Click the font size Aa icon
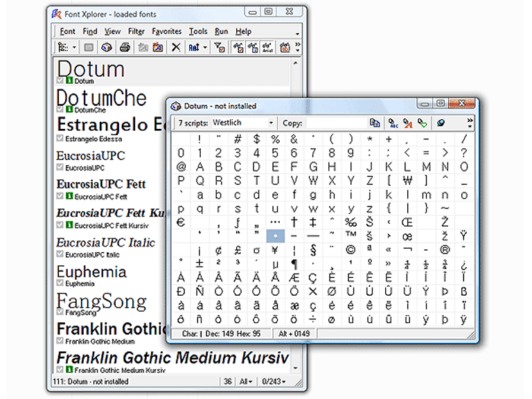 point(194,47)
